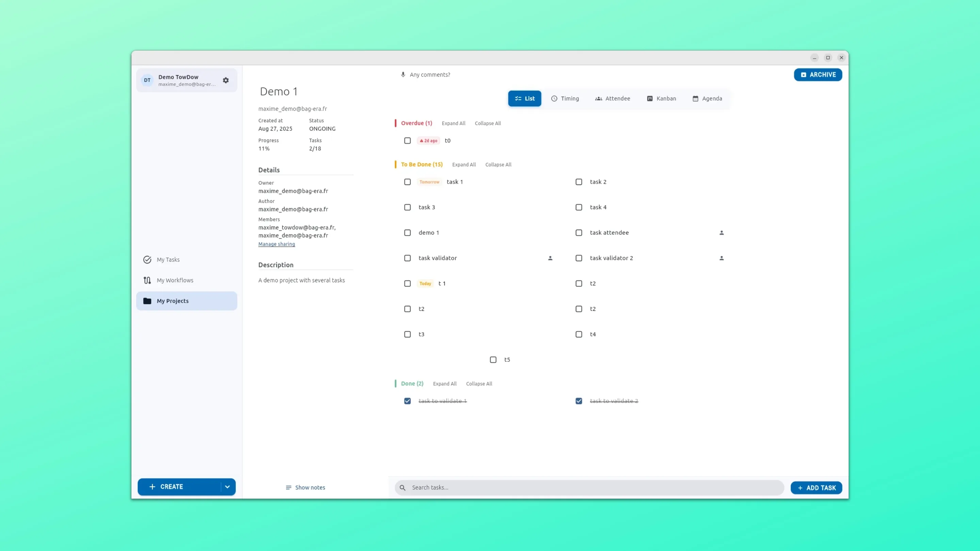Click the microphone icon beside Any comments
This screenshot has height=551, width=980.
[403, 74]
